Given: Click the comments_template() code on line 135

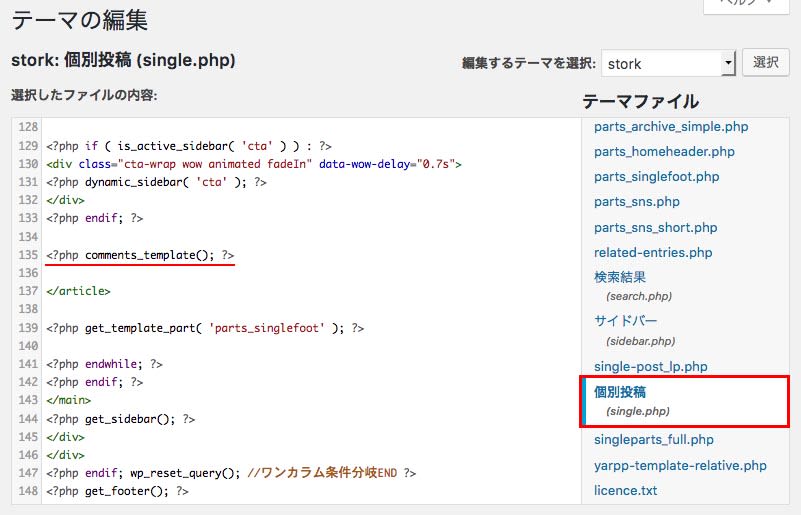Looking at the screenshot, I should (140, 255).
